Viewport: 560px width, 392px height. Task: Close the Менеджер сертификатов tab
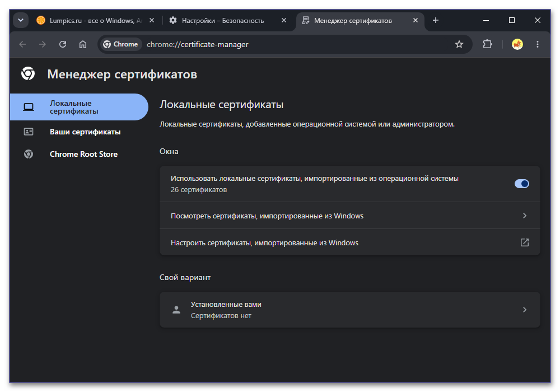tap(416, 20)
